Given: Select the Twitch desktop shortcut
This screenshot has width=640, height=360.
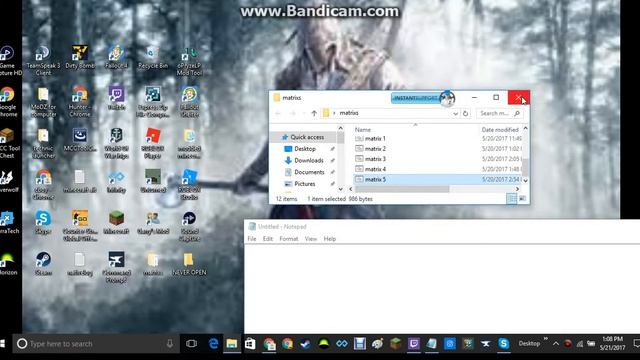Looking at the screenshot, I should tap(116, 99).
